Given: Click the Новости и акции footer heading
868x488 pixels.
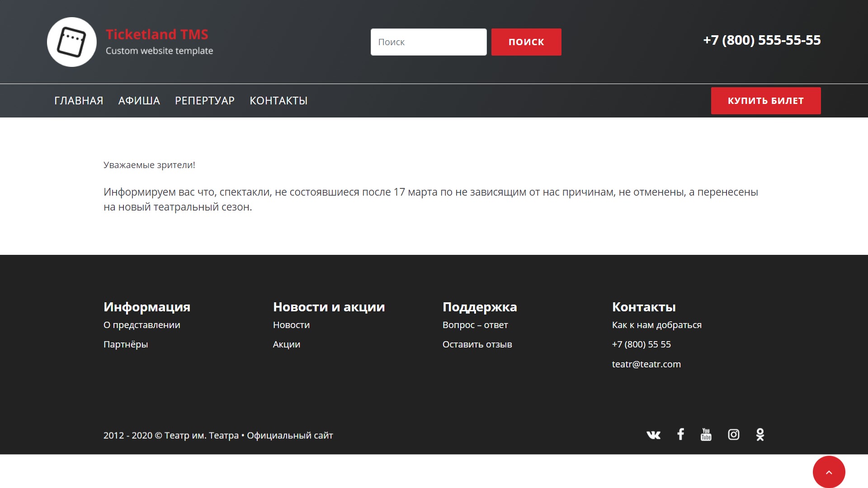Looking at the screenshot, I should [x=329, y=307].
